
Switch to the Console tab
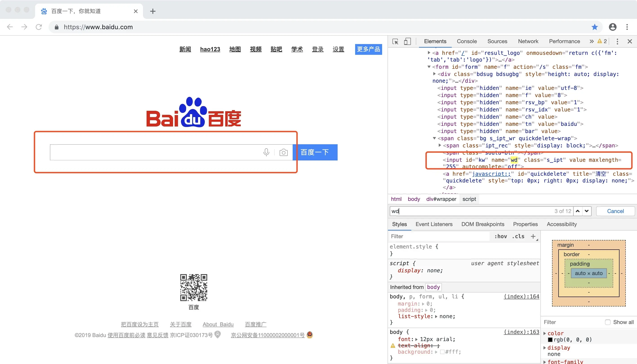pyautogui.click(x=467, y=42)
